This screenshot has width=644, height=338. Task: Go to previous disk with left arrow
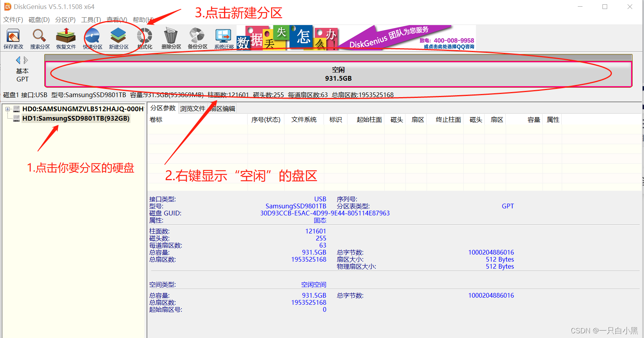coord(18,60)
